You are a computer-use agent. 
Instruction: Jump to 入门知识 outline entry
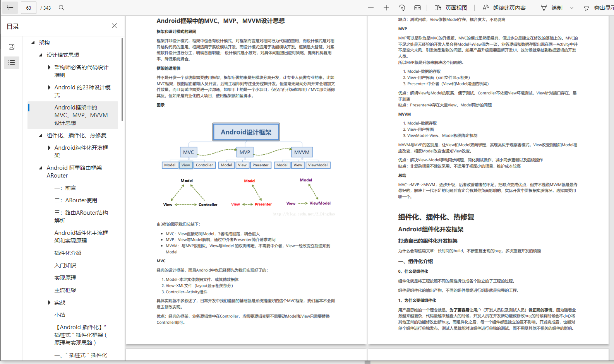pyautogui.click(x=65, y=265)
